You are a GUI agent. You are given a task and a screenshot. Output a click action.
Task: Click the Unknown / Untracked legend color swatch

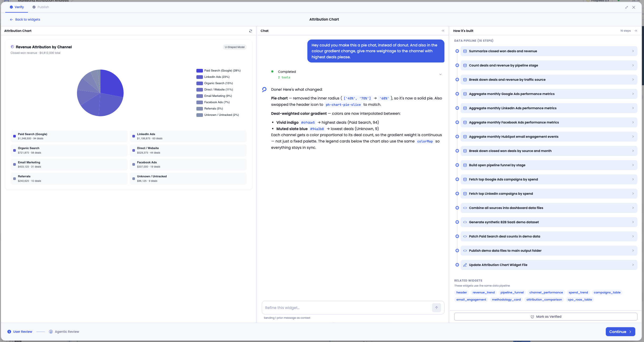(200, 115)
